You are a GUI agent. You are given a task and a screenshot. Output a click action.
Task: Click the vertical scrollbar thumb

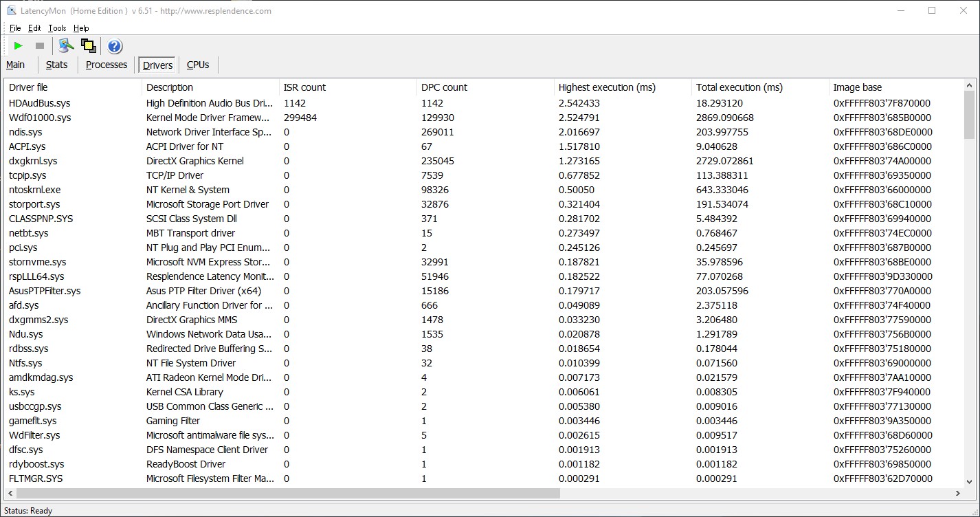[x=970, y=115]
